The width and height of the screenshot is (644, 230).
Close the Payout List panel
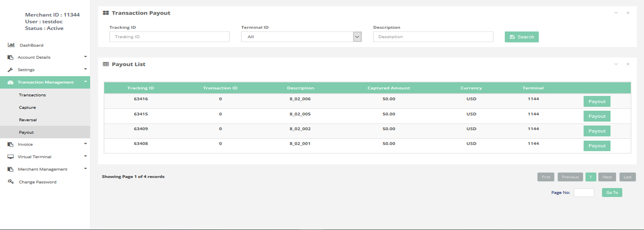point(628,64)
